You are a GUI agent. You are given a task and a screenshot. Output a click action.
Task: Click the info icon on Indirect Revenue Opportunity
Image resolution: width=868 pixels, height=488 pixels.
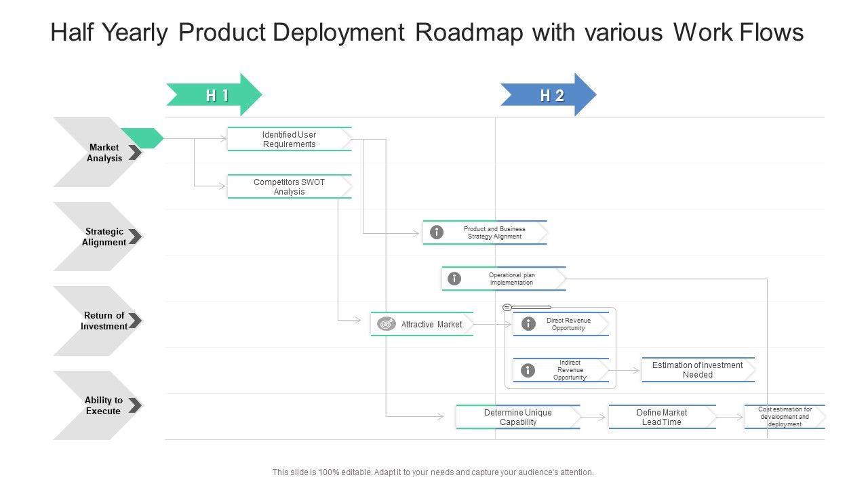pyautogui.click(x=527, y=370)
